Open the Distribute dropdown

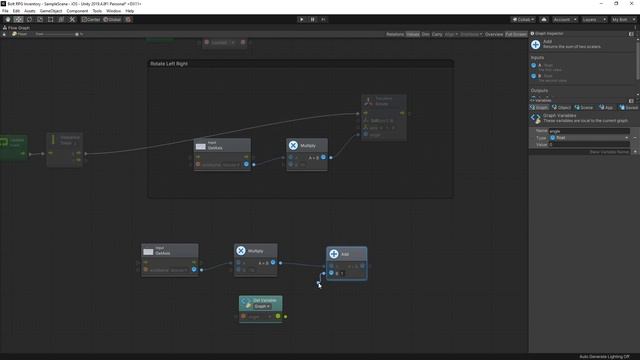[x=471, y=34]
